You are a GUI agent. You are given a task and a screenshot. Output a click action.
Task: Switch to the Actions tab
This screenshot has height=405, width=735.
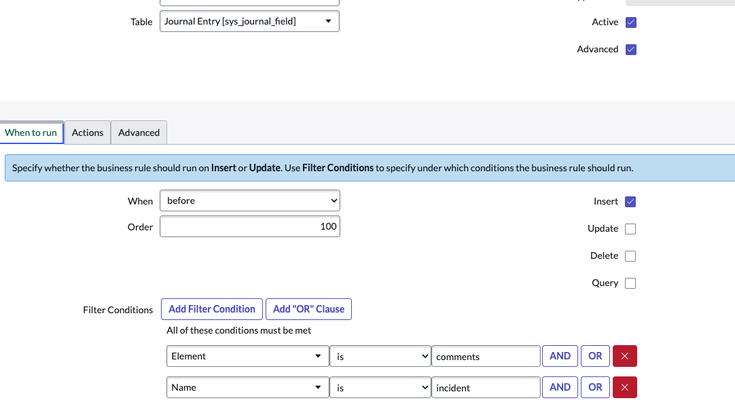coord(87,132)
